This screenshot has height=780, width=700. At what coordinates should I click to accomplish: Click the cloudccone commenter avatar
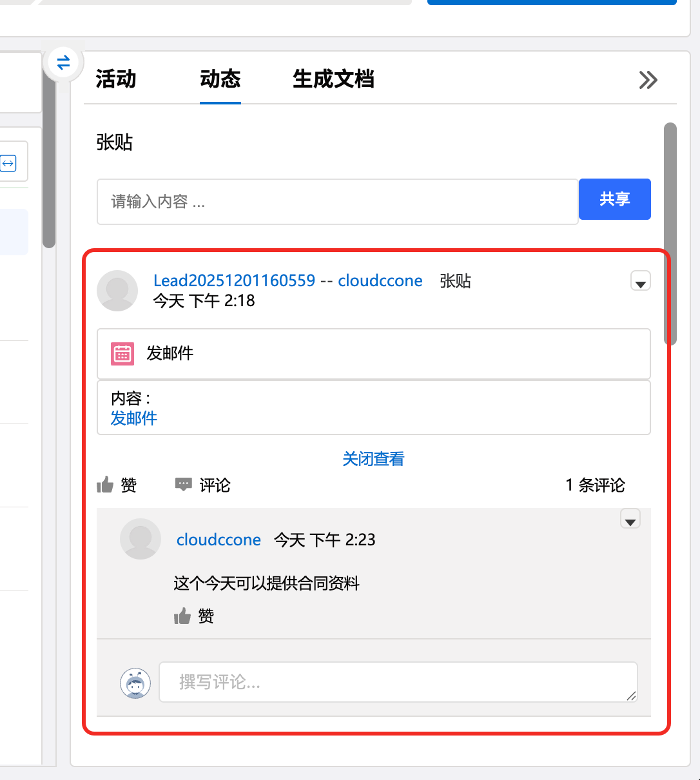tap(141, 539)
